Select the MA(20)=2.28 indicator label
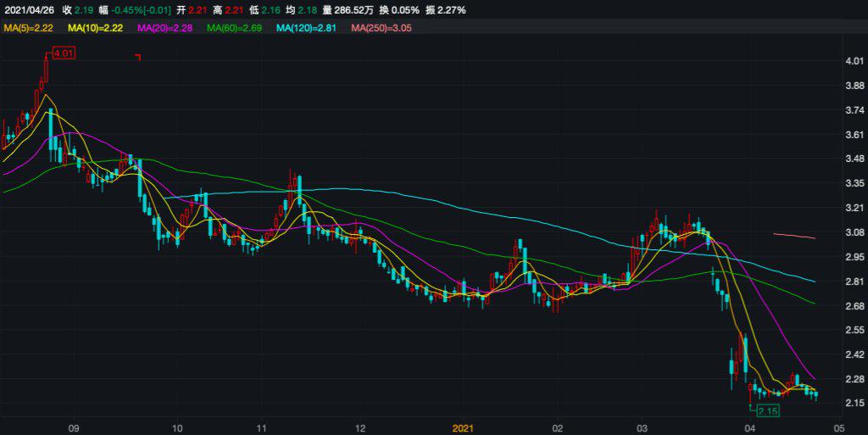Viewport: 868px width, 435px height. pos(165,28)
